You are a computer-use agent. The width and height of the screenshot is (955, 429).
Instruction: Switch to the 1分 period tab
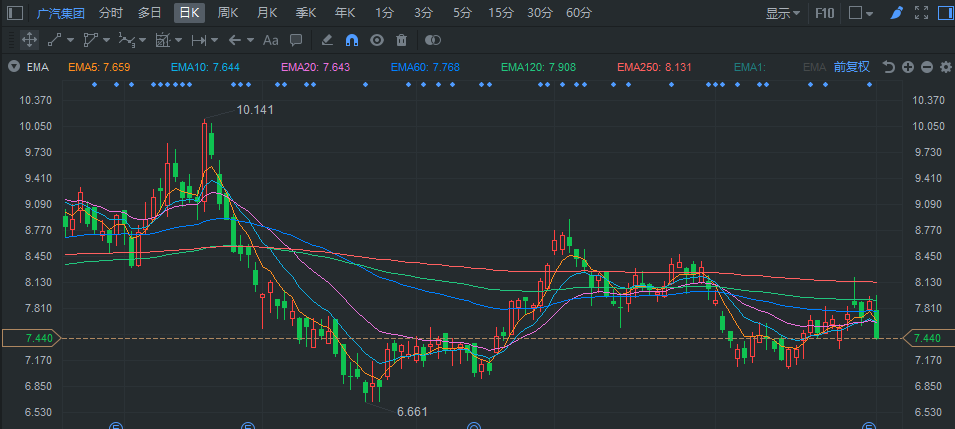[x=384, y=13]
